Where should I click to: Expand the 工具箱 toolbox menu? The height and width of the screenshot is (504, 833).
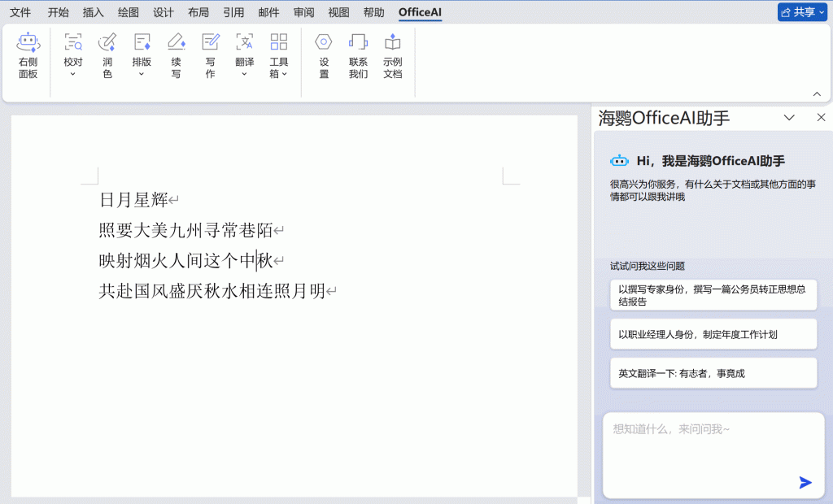coord(279,73)
